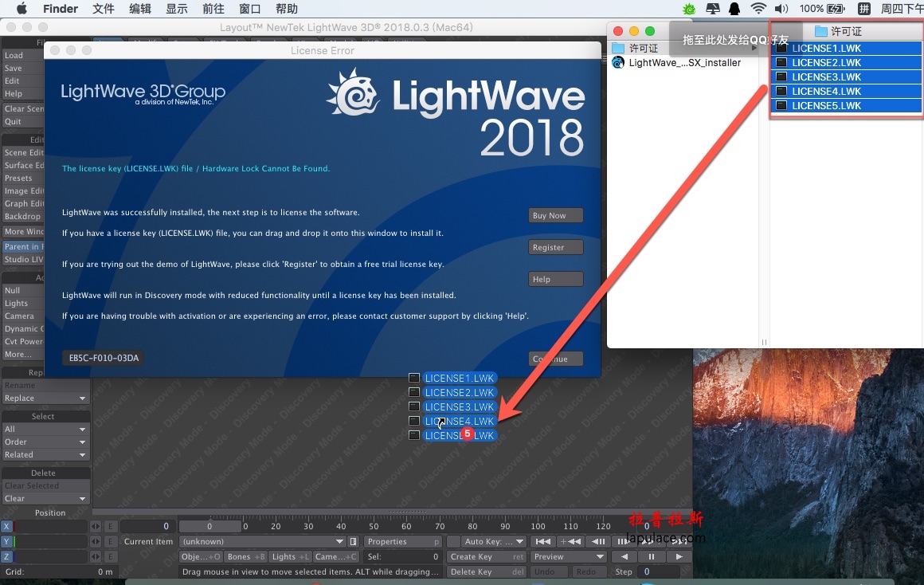Click the Register button

(556, 247)
